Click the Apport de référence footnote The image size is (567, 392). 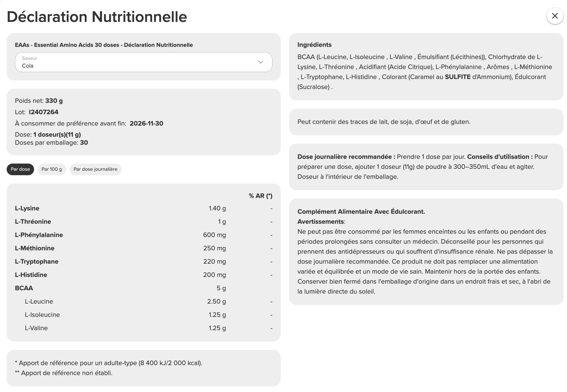108,363
